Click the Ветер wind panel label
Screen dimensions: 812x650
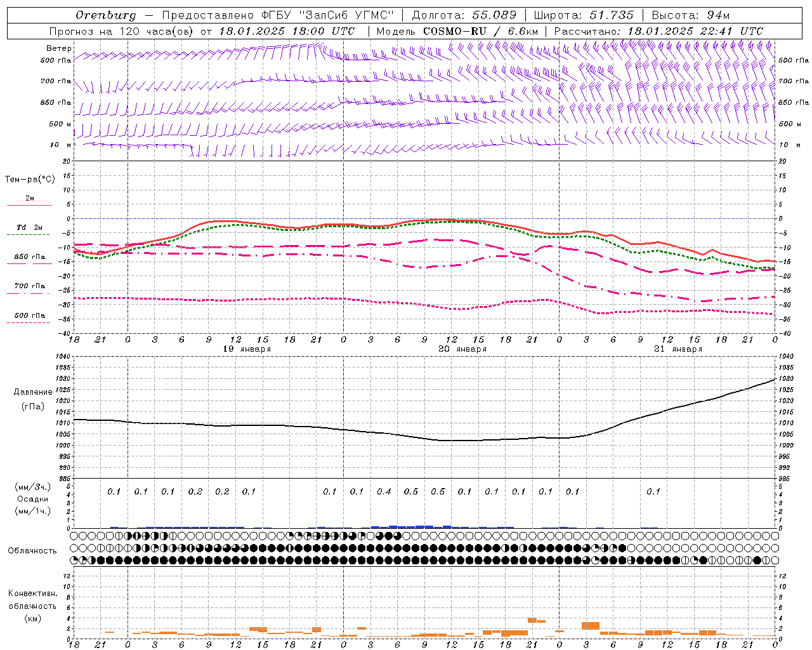click(x=59, y=48)
